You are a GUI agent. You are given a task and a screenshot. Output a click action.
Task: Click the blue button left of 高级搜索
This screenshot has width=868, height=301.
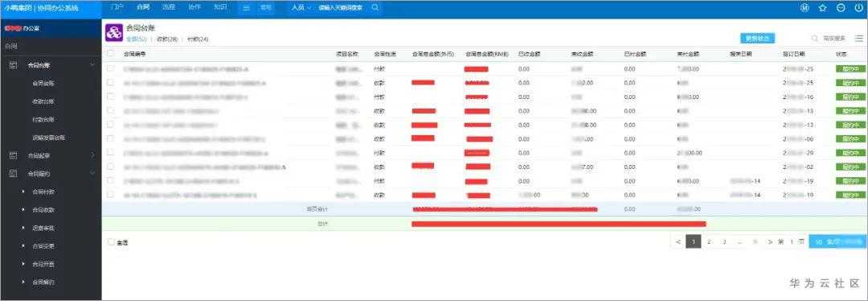point(757,39)
